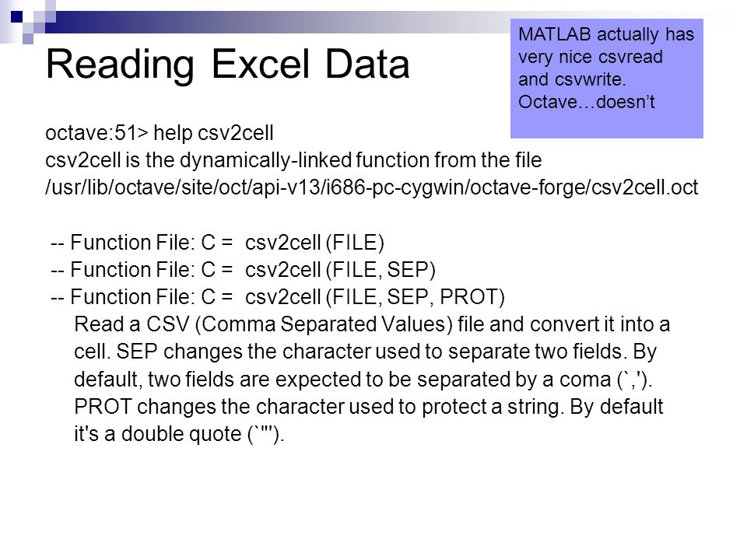Click the 'Reading Excel Data' slide title
This screenshot has height=560, width=747.
(x=227, y=65)
